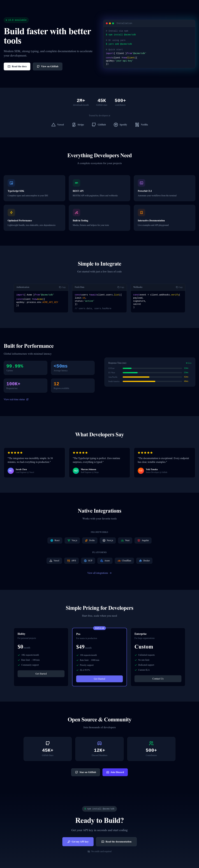Click Star on GitHub button
Viewport: 199px width, 868px height.
click(86, 772)
